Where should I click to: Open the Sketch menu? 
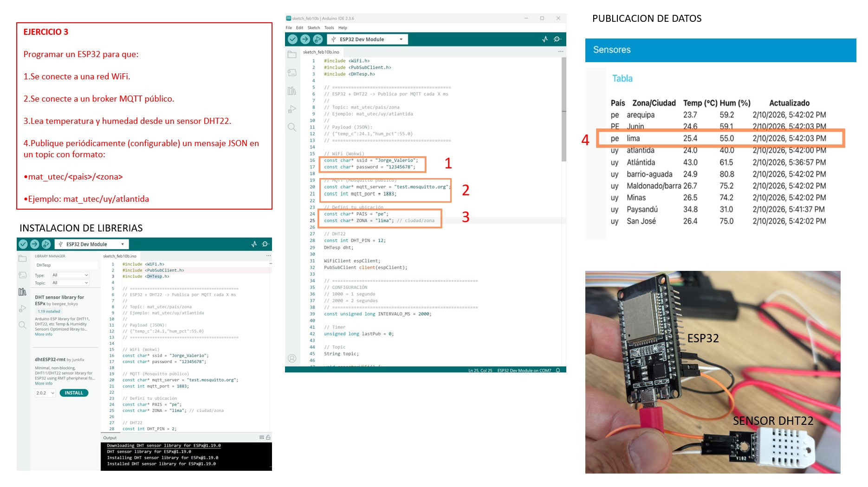[313, 28]
